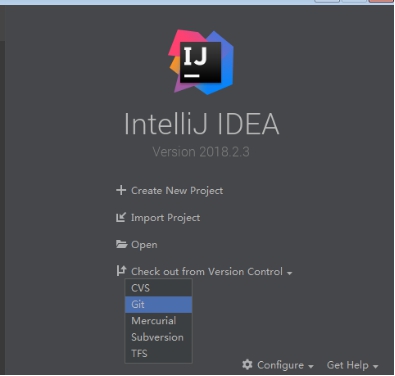Create New Project
The height and width of the screenshot is (376, 395).
click(x=177, y=191)
